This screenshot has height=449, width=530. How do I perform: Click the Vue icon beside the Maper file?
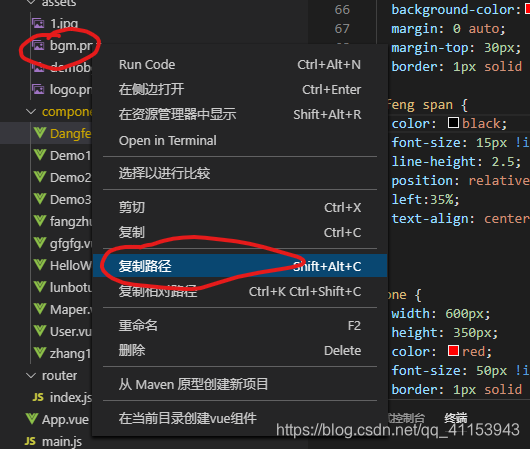pyautogui.click(x=40, y=309)
